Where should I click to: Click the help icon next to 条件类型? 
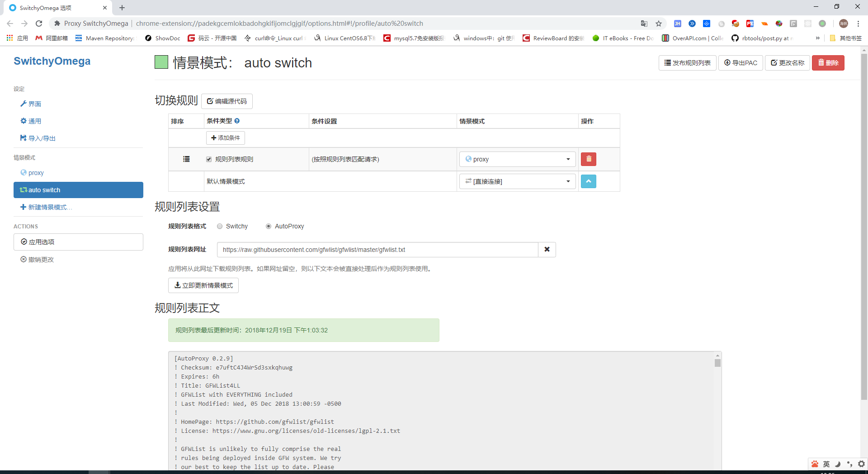coord(237,121)
